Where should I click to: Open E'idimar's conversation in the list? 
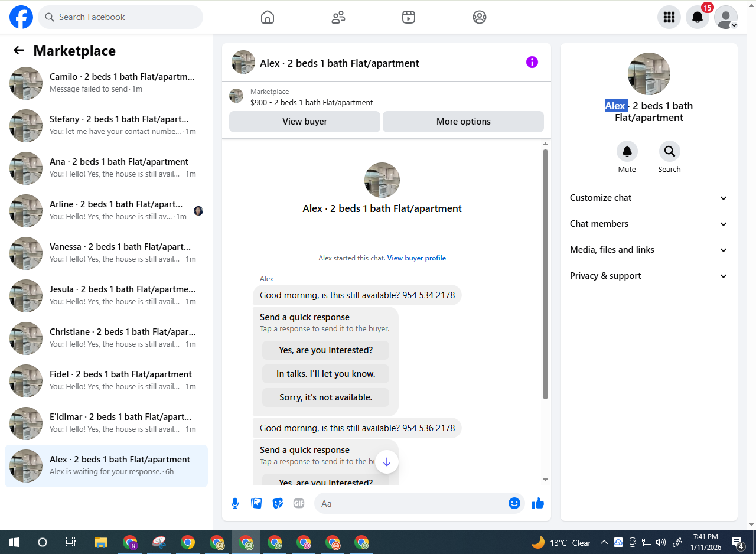[106, 423]
